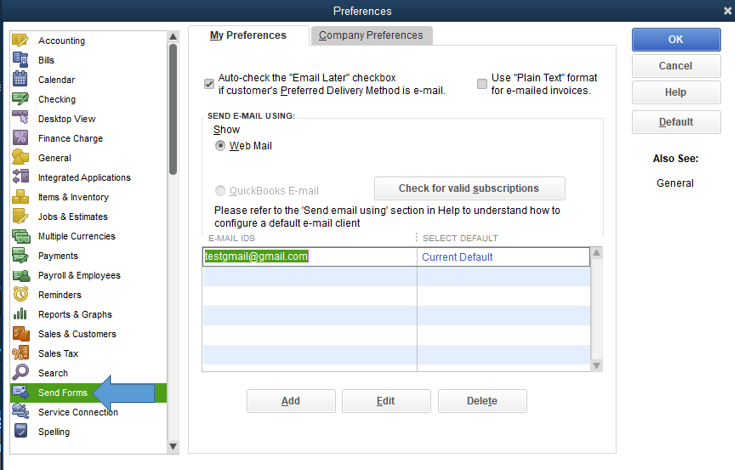Viewport: 735px width, 470px height.
Task: Click the Checking preferences icon
Action: pos(20,99)
